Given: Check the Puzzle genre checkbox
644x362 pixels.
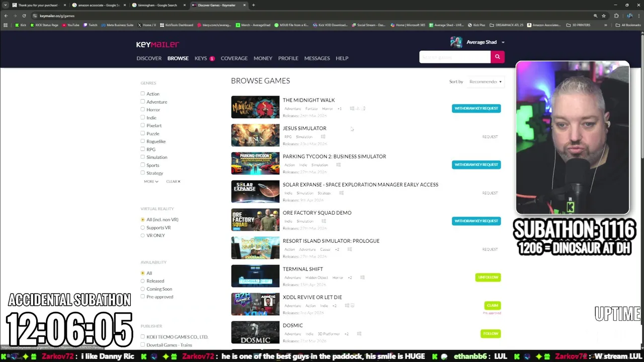Looking at the screenshot, I should click(x=143, y=133).
